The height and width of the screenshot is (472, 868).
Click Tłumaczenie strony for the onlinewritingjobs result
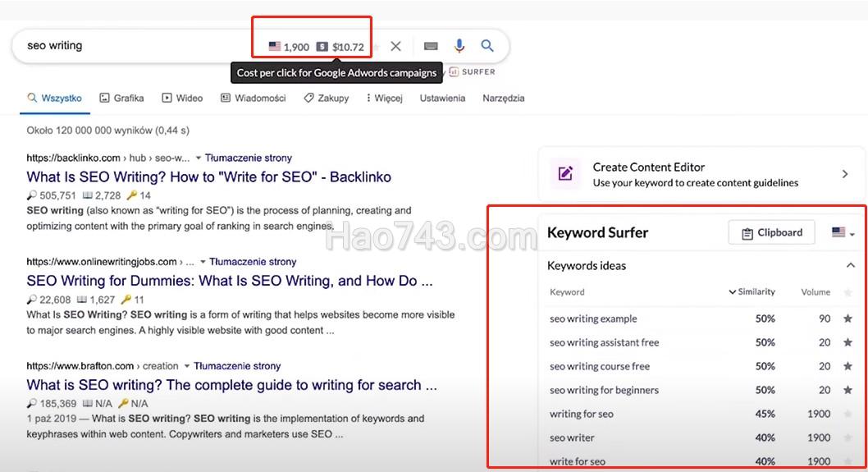(253, 262)
